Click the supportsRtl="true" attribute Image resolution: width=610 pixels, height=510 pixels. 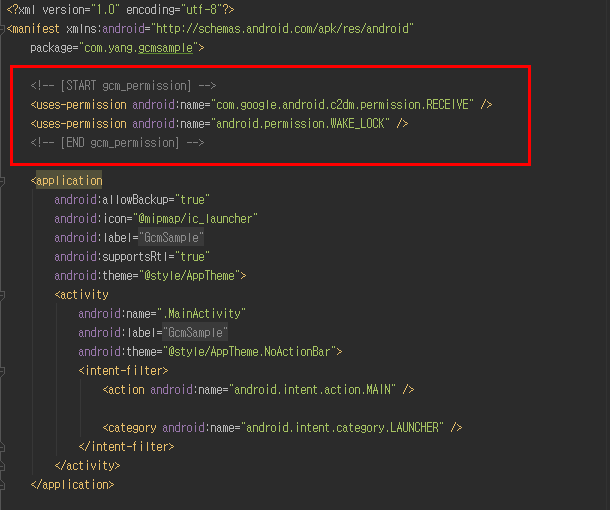[x=132, y=257]
